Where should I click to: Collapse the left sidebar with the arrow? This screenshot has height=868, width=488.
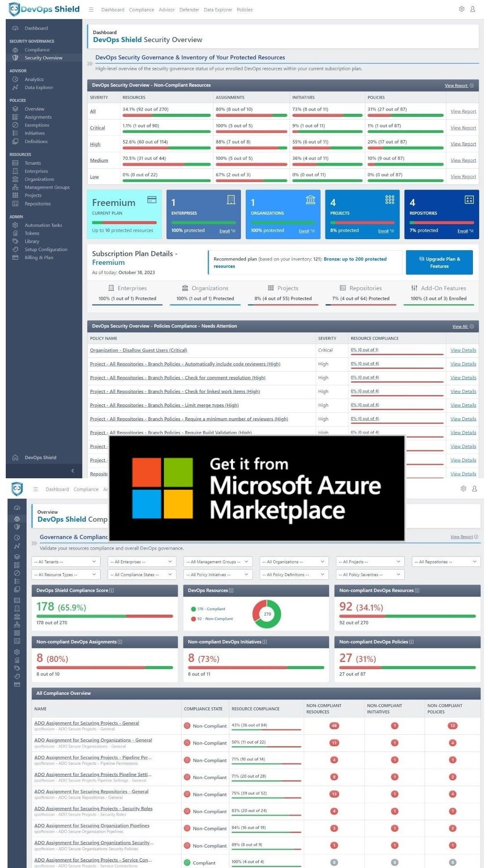pos(73,471)
